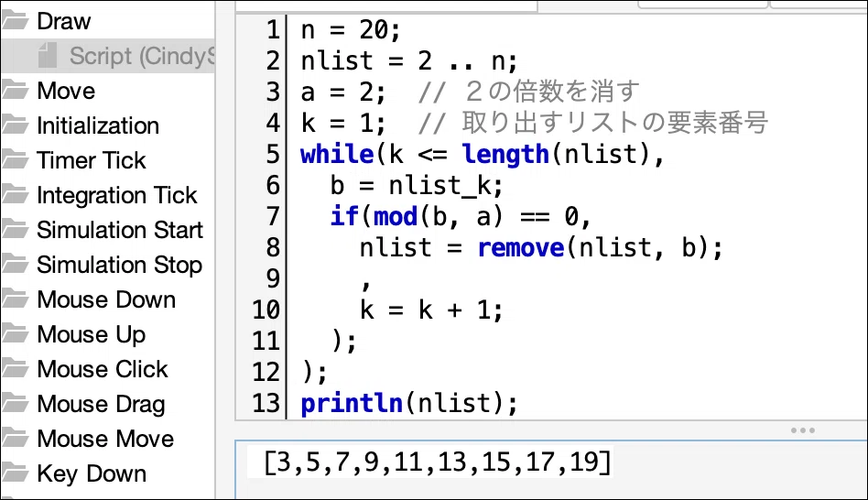
Task: Place cursor on 'n = 20;' line
Action: click(351, 29)
